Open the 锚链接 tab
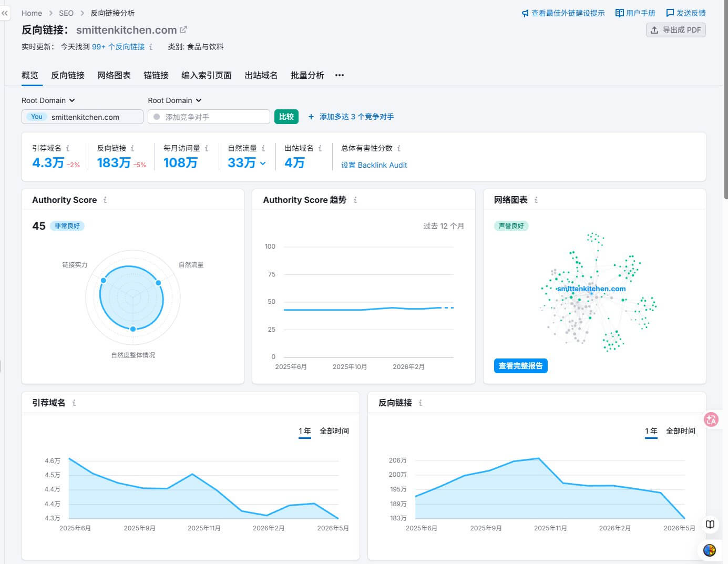This screenshot has height=564, width=728. [156, 75]
